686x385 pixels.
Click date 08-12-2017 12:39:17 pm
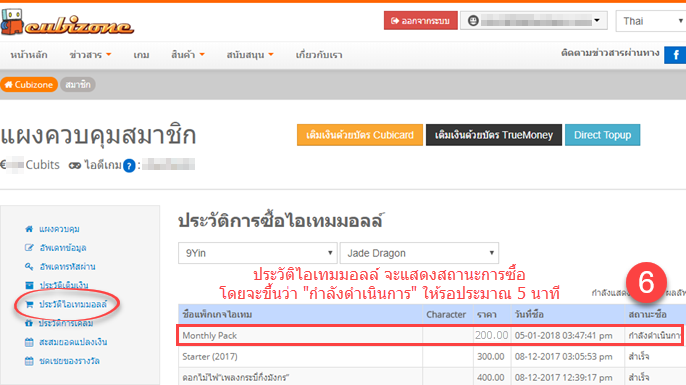pos(564,377)
